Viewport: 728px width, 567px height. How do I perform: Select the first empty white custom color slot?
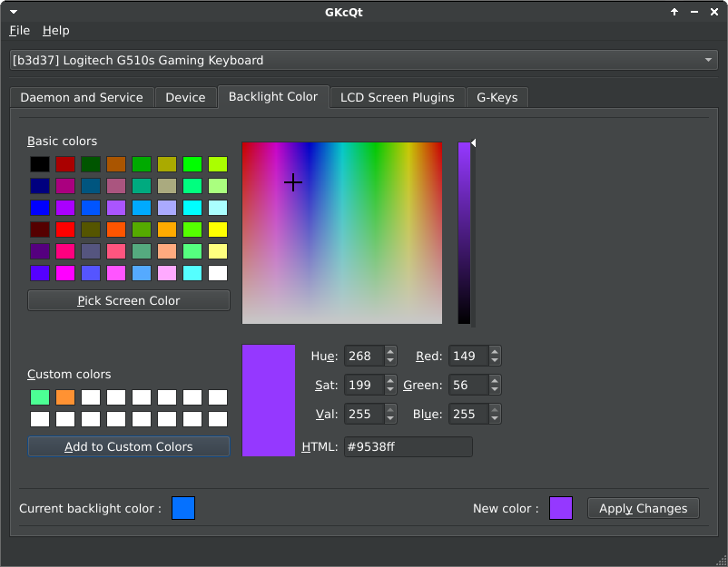tap(91, 397)
